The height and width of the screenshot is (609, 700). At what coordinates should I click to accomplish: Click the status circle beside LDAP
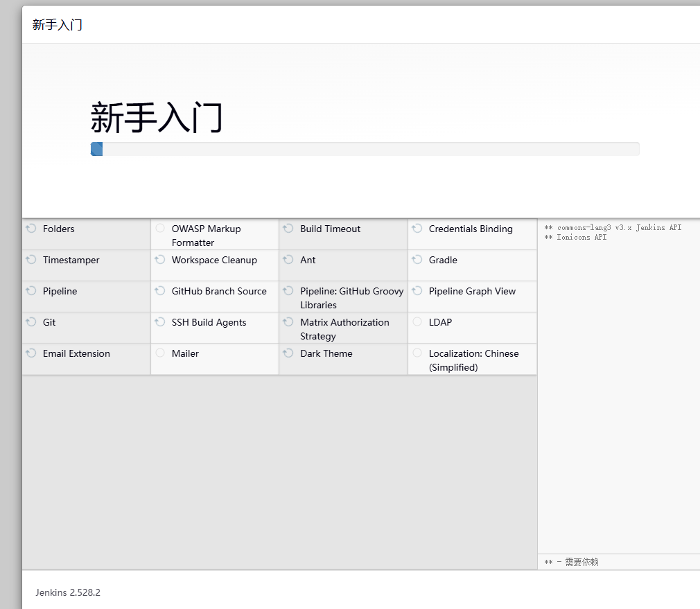[x=417, y=322]
